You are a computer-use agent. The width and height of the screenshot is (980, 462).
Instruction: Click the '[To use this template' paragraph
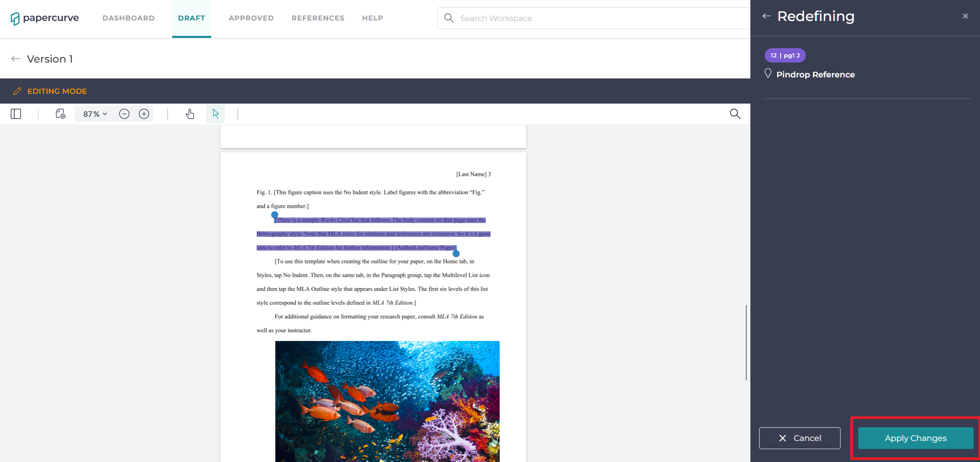pos(373,282)
